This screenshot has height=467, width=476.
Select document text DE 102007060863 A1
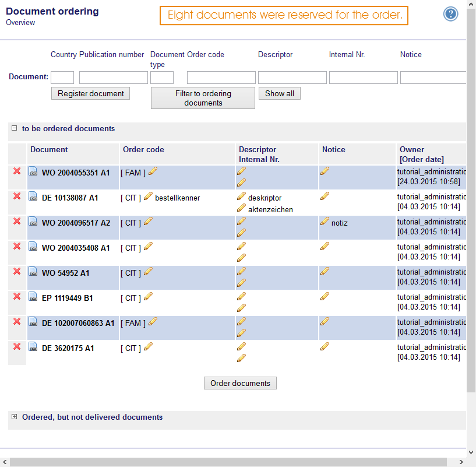point(78,323)
